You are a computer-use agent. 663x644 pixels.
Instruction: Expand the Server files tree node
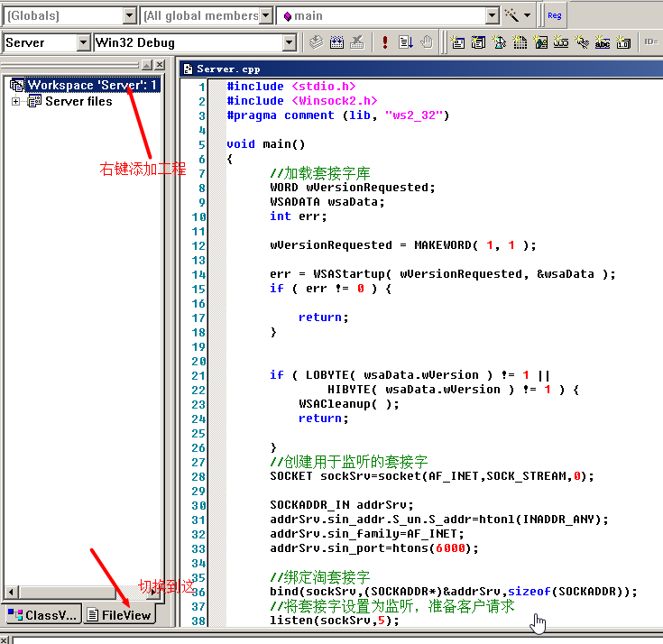pos(15,101)
